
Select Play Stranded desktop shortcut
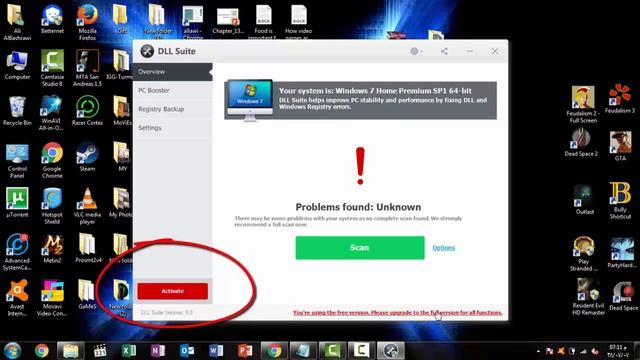[583, 253]
